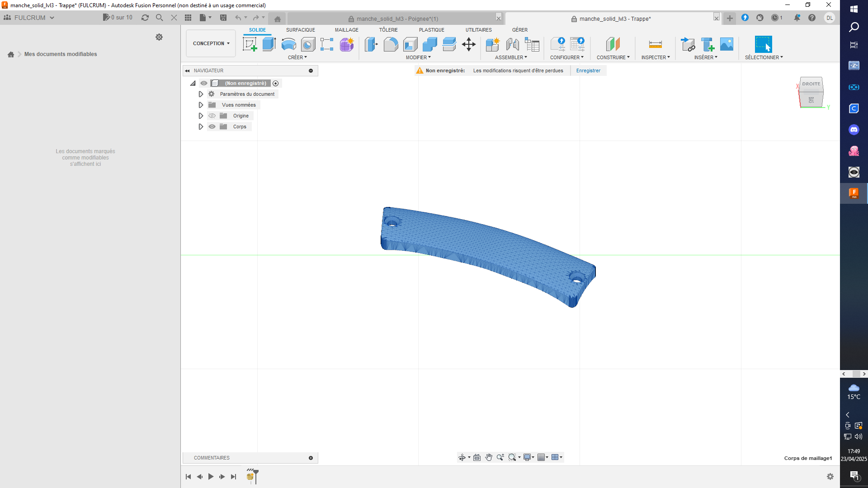Select the assembly table tool icon
The width and height of the screenshot is (868, 488).
click(532, 44)
